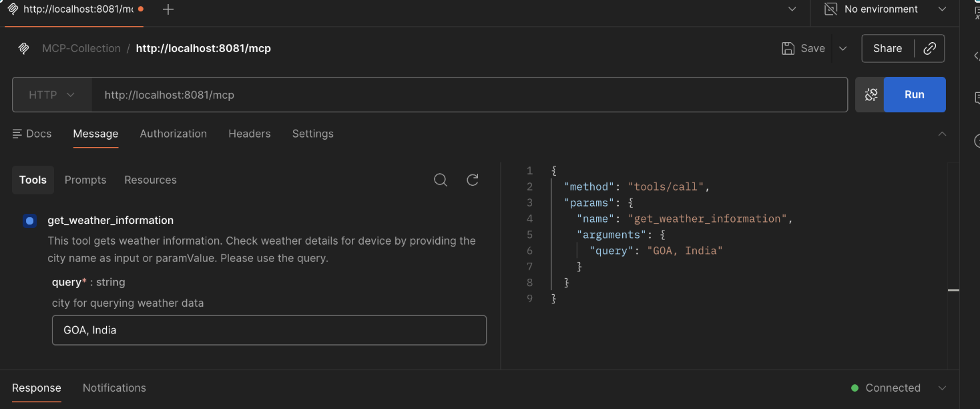Click the URL field showing http://localhost:8081/mcp
Viewport: 980px width, 409px height.
click(469, 95)
